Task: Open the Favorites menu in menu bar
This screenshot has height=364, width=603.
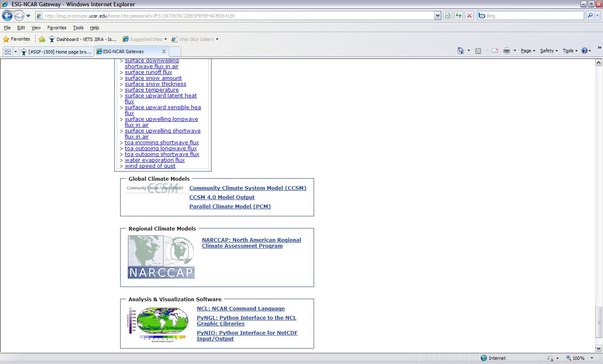Action: [x=57, y=28]
